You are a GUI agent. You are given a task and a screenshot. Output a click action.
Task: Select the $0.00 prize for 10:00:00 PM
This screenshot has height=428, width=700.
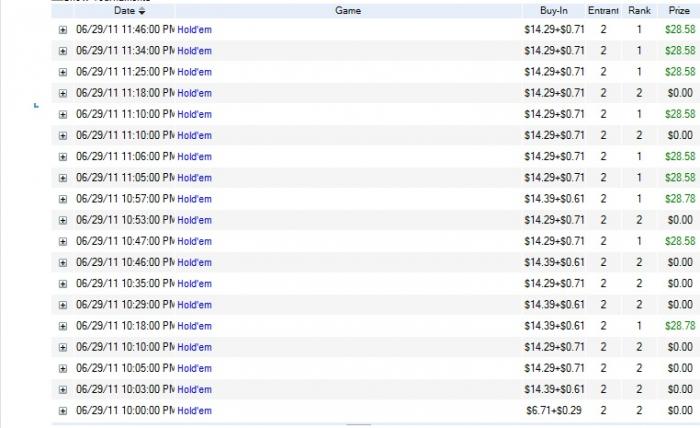pyautogui.click(x=680, y=411)
